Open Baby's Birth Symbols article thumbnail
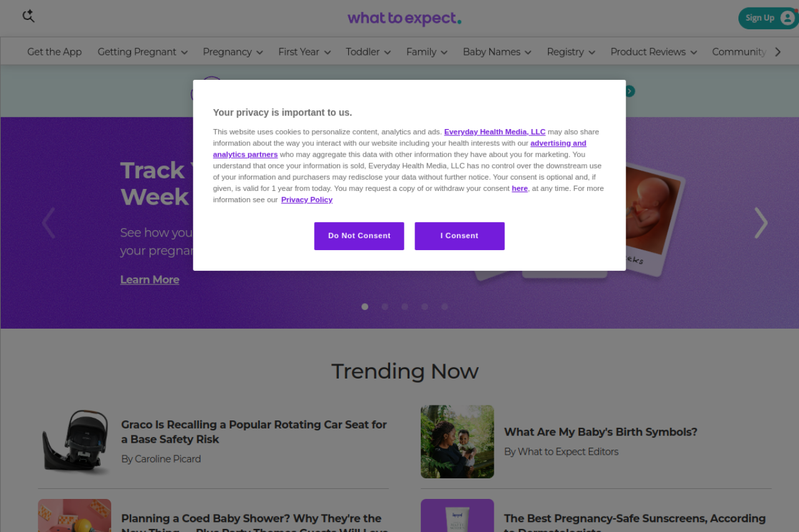799x532 pixels. point(457,442)
